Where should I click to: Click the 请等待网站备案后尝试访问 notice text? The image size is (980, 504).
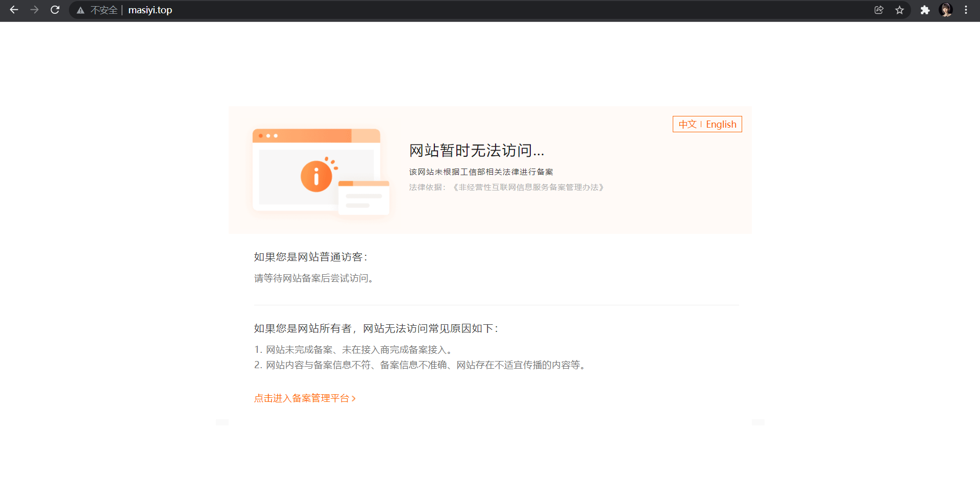coord(314,278)
